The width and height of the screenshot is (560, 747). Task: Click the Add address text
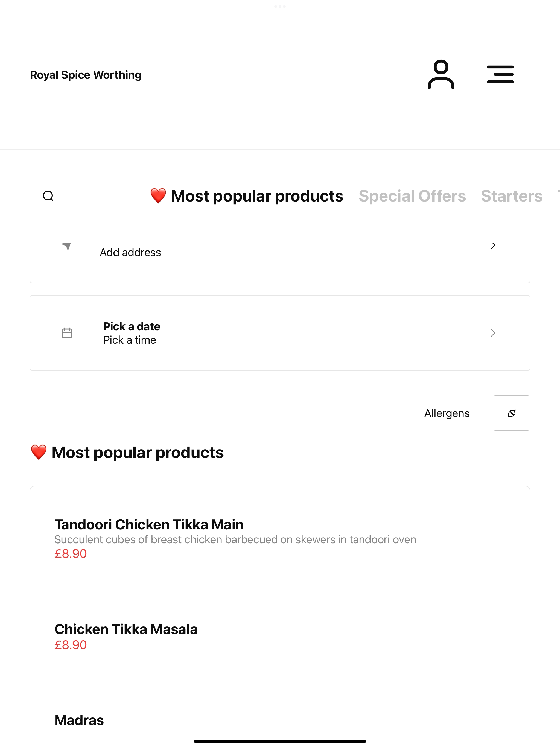point(130,252)
